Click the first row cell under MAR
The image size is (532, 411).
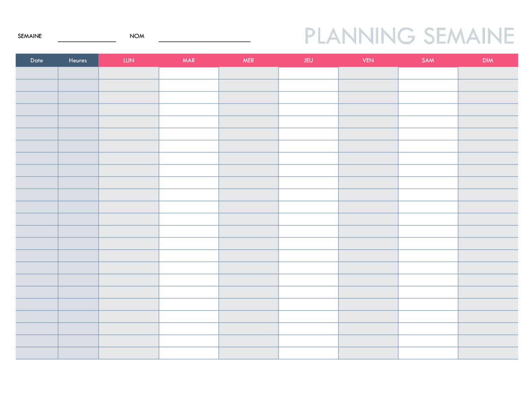point(188,73)
